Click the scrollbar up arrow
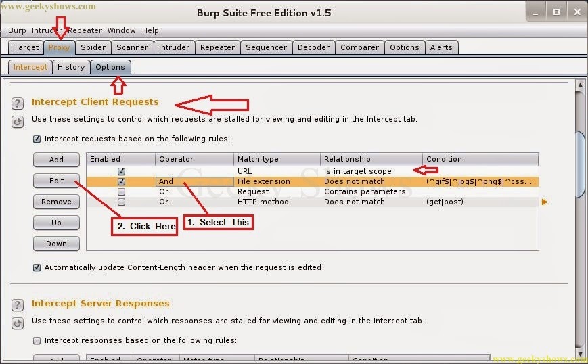This screenshot has width=588, height=364. click(580, 85)
